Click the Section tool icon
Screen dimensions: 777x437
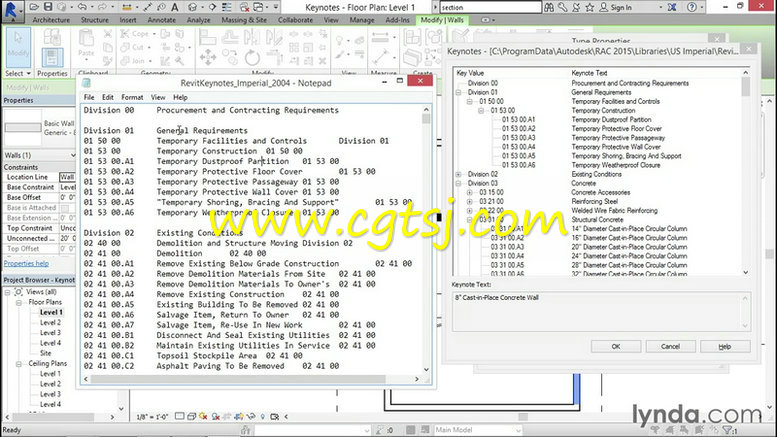(x=213, y=7)
